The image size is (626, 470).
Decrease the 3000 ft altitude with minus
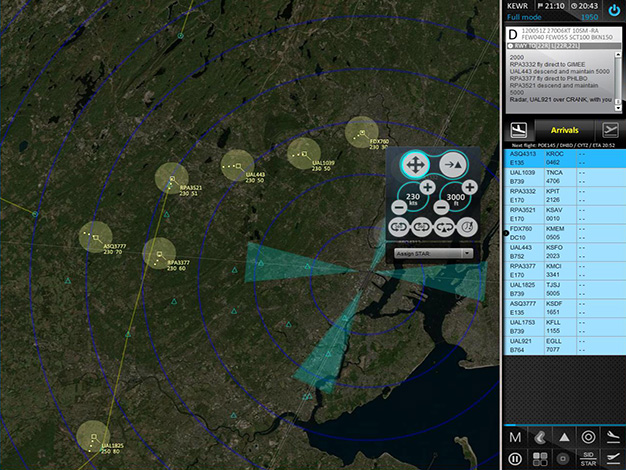(x=441, y=207)
